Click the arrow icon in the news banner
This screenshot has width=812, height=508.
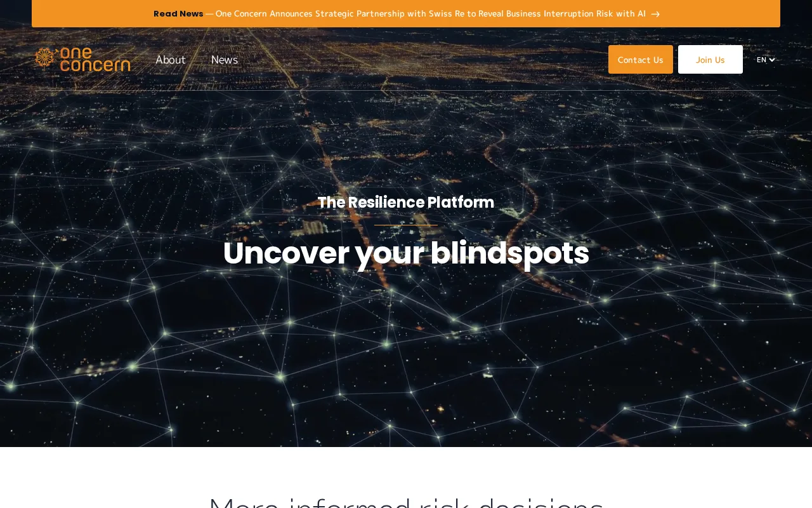point(655,14)
